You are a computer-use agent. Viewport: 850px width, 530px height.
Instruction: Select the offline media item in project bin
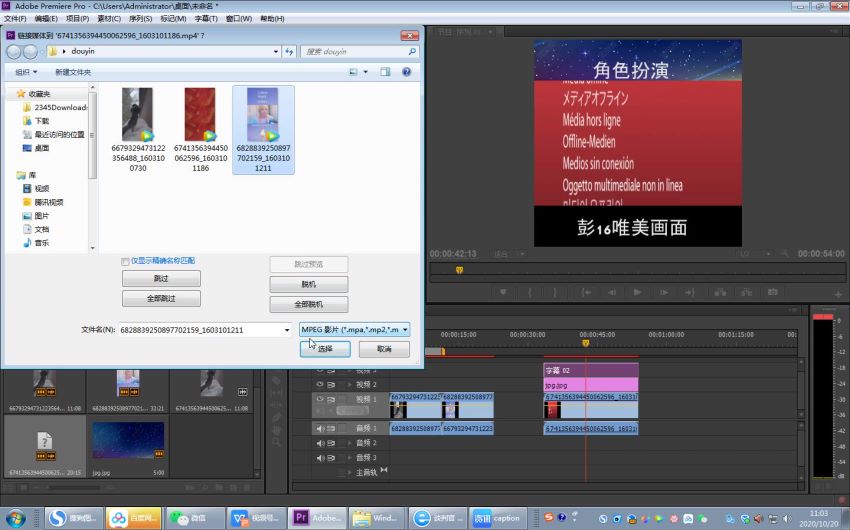coord(45,447)
